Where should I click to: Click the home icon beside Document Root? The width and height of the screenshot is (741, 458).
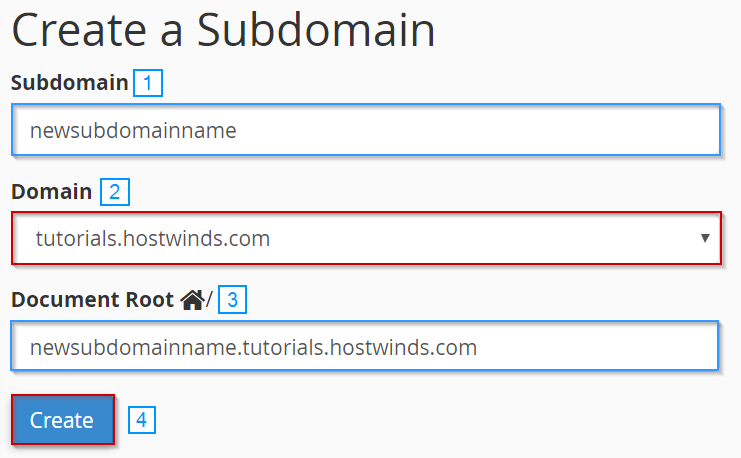pyautogui.click(x=193, y=300)
